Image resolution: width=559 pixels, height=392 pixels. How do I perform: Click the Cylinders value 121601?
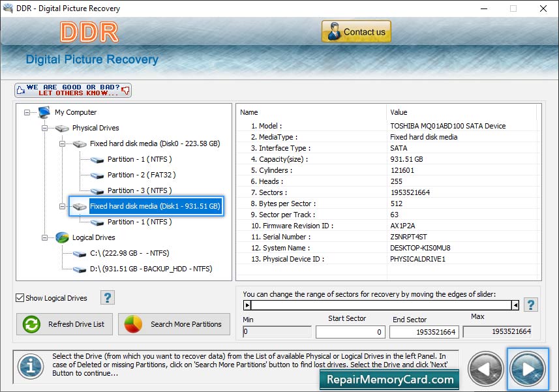[402, 170]
